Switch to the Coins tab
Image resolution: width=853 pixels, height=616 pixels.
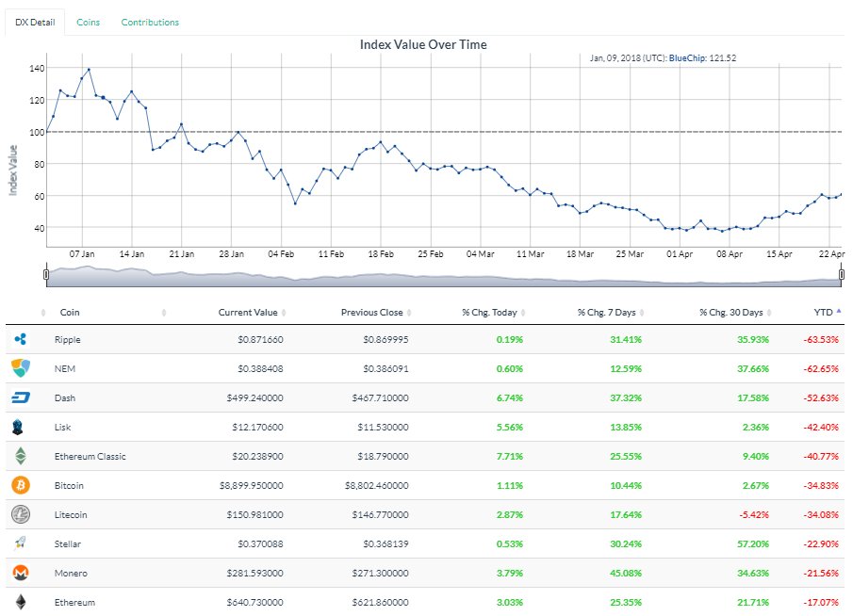pos(88,21)
